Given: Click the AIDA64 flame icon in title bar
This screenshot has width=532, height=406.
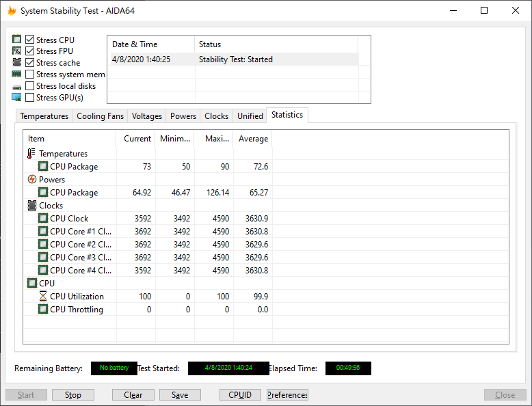Looking at the screenshot, I should (x=12, y=10).
